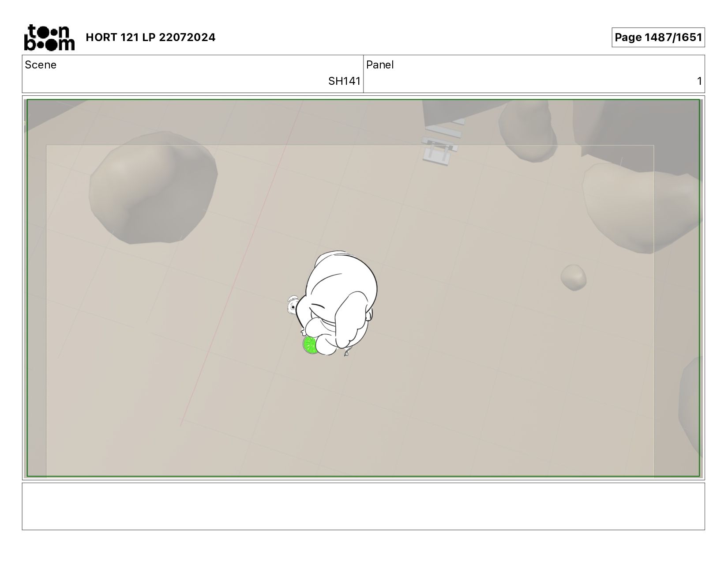Select the scene value 'SH141'
728x563 pixels.
(344, 81)
